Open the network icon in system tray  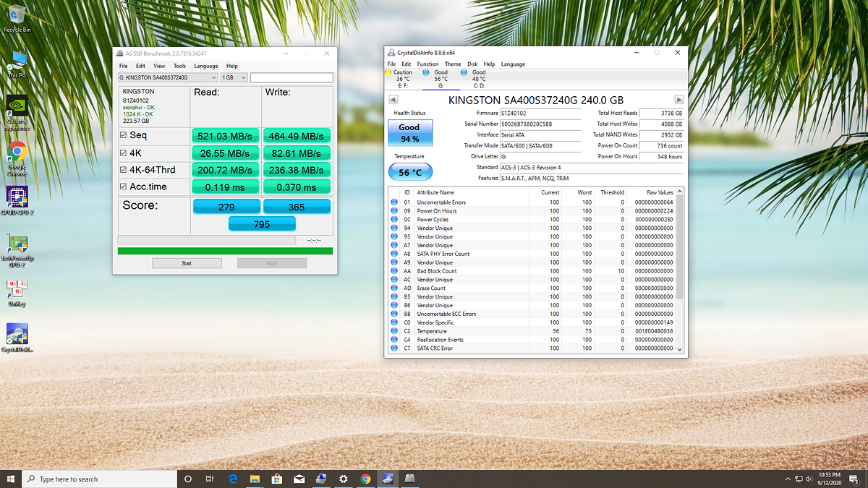pos(799,479)
